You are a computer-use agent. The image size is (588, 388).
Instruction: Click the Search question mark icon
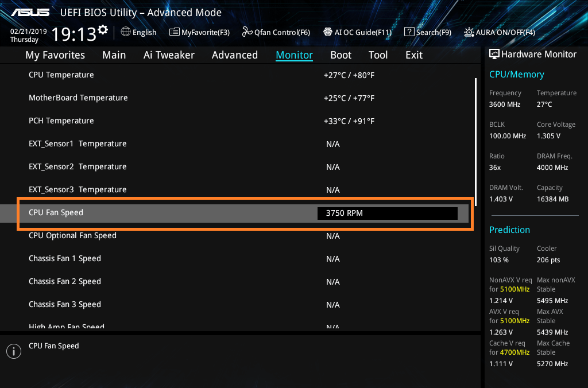tap(409, 32)
